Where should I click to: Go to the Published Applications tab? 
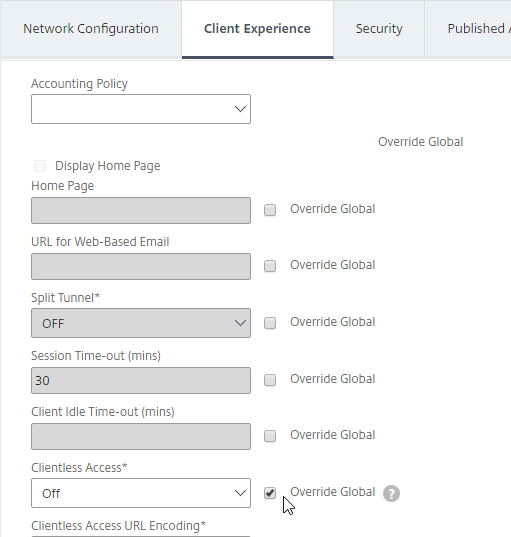coord(468,29)
